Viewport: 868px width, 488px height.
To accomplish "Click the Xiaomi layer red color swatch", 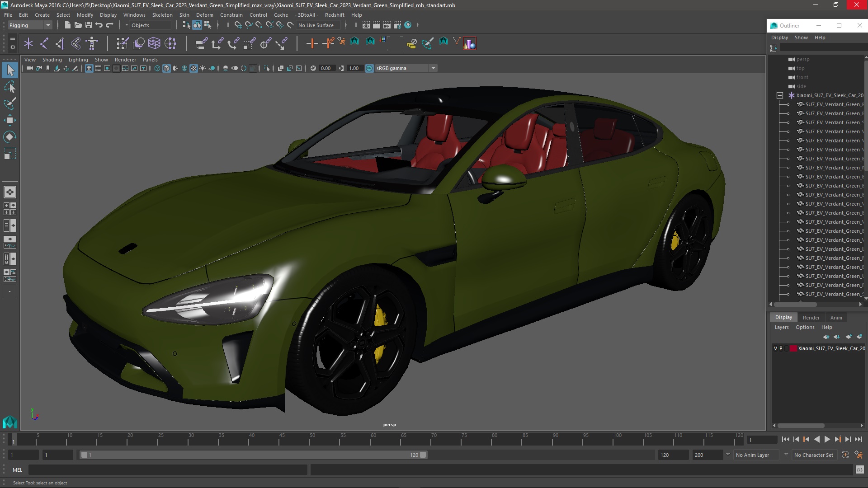I will [x=793, y=348].
